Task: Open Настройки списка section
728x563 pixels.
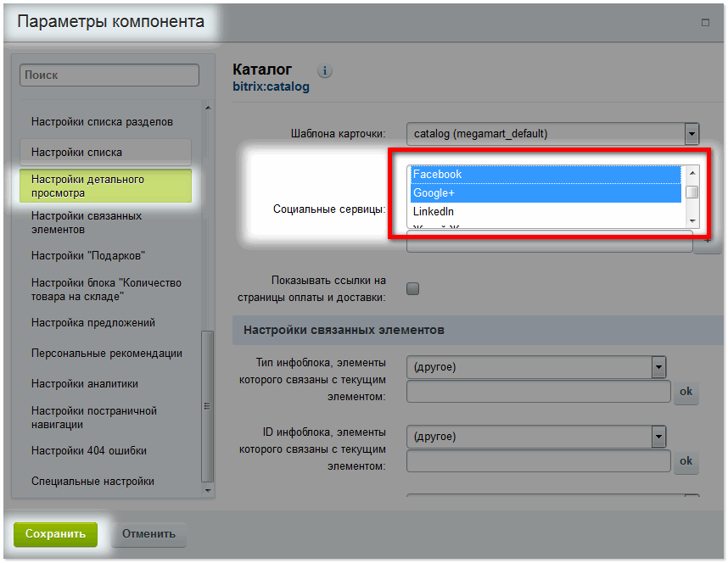Action: (105, 153)
